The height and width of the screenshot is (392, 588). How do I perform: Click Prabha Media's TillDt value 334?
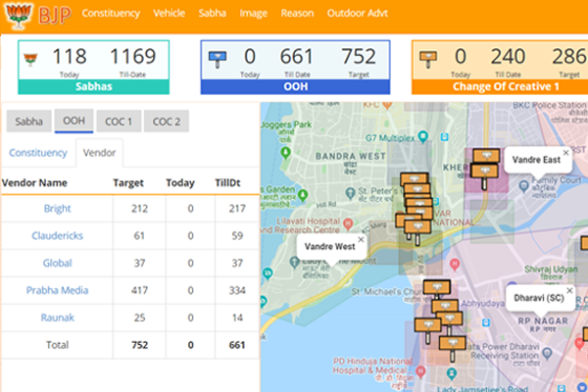point(237,290)
